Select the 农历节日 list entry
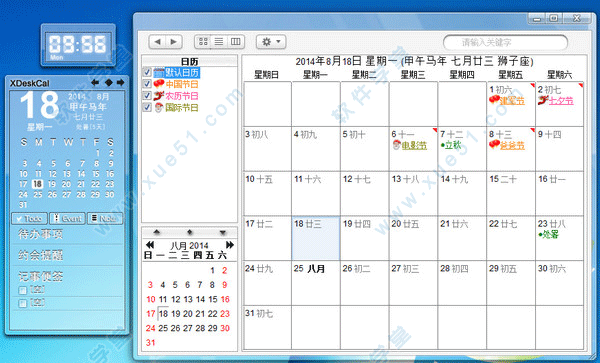Screen dimensions: 600x363 click(182, 96)
